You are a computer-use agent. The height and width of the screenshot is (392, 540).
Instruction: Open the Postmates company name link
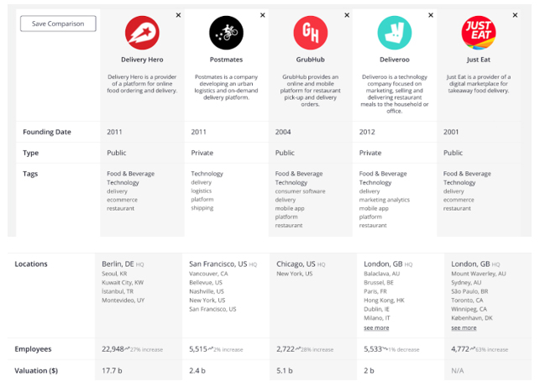click(x=226, y=60)
